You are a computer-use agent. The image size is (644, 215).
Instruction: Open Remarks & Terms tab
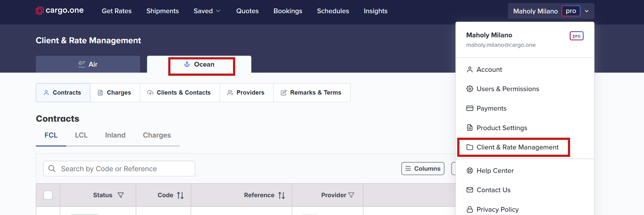[312, 93]
